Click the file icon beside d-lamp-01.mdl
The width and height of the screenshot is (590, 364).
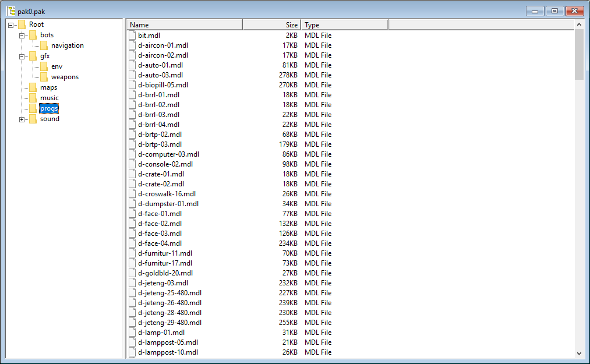coord(132,333)
